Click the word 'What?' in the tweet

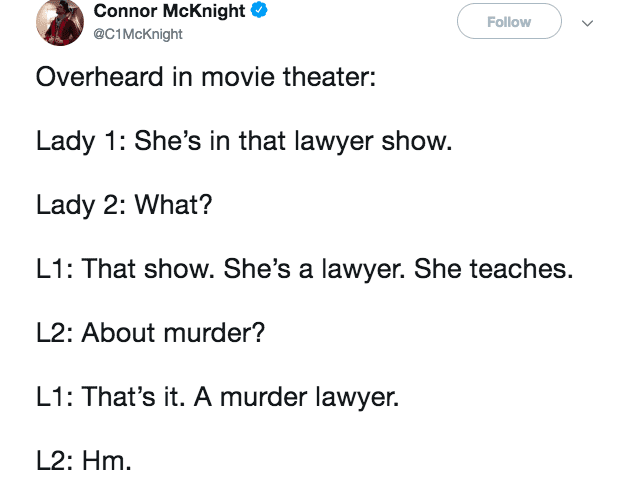coord(174,205)
